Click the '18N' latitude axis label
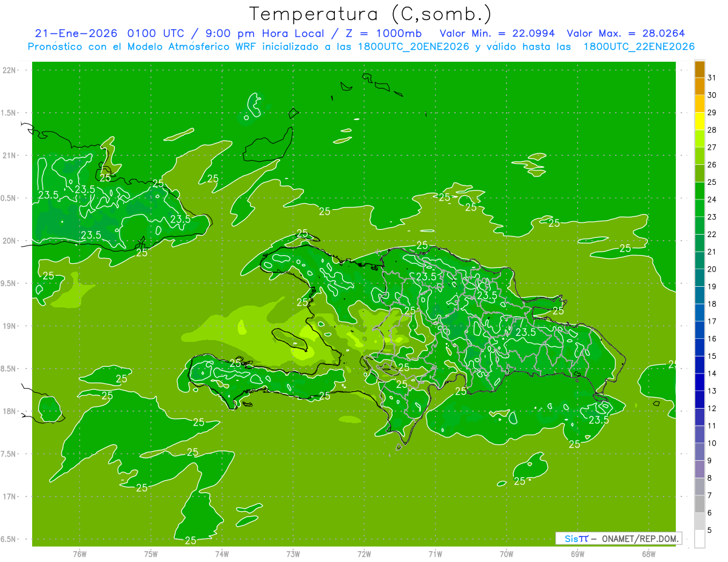 10,411
